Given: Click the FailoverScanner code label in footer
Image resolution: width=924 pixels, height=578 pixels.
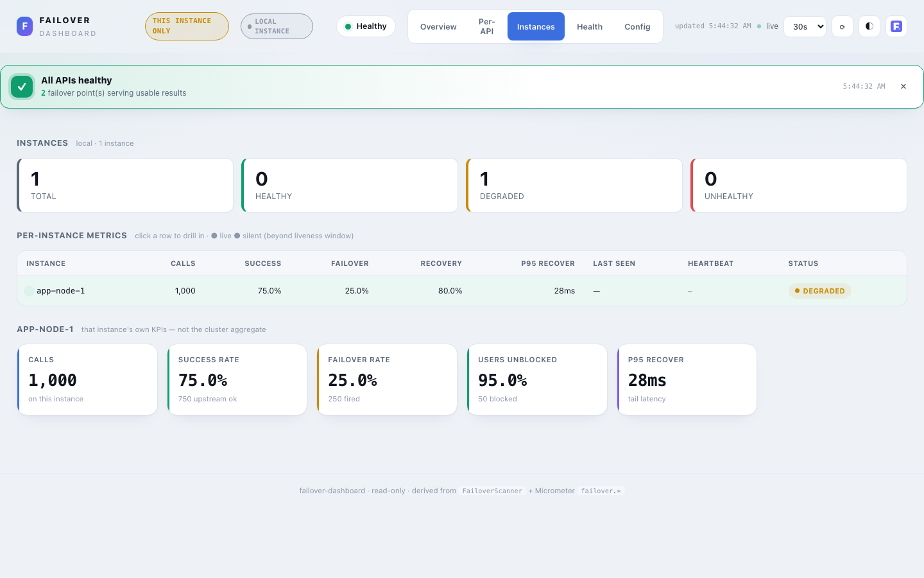Looking at the screenshot, I should click(x=492, y=491).
